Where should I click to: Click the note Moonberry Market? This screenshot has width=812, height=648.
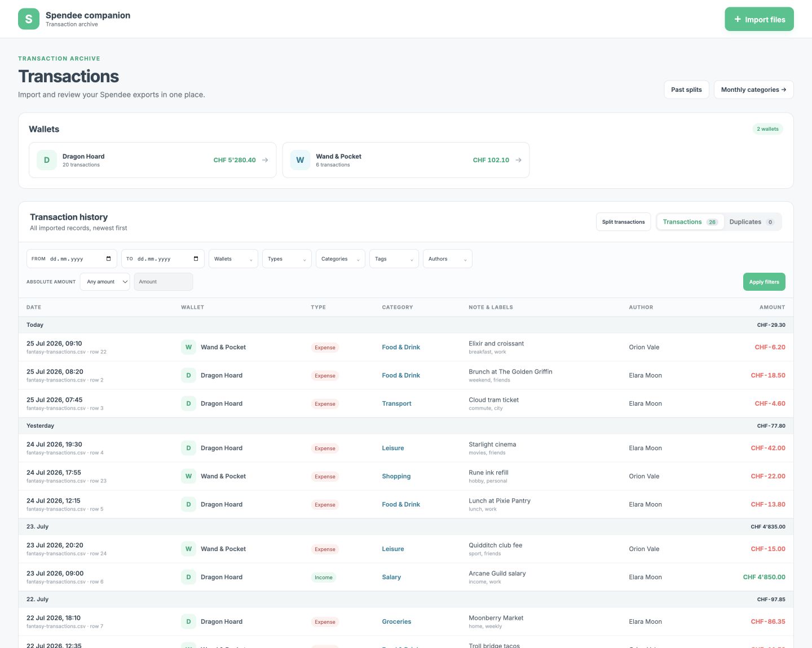pos(496,618)
